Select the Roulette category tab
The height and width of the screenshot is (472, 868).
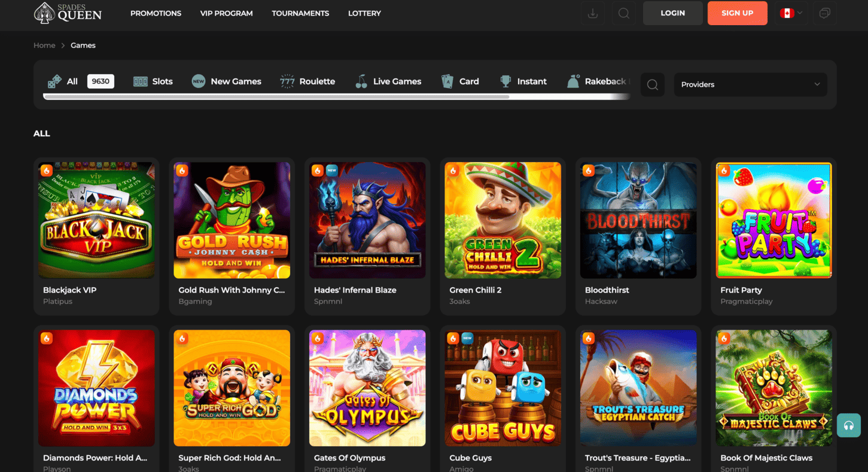tap(307, 81)
